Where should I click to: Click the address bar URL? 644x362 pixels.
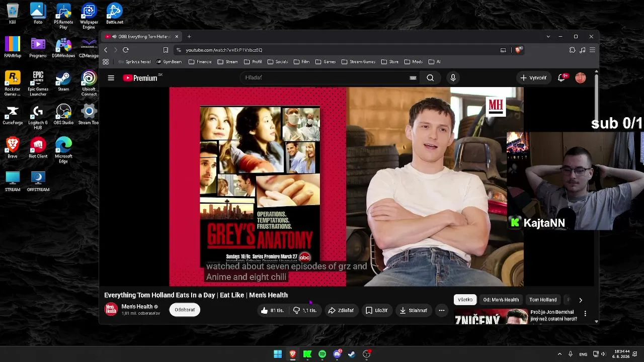click(x=224, y=50)
